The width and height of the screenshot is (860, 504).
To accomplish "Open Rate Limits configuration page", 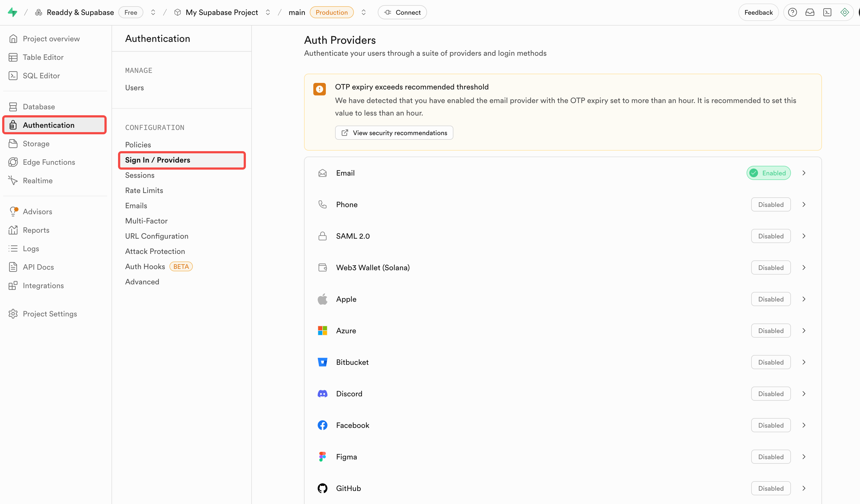I will click(x=144, y=190).
